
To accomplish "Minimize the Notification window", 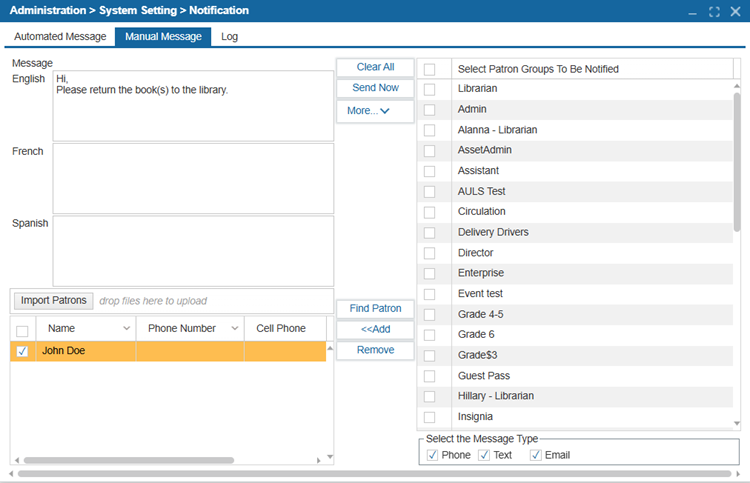I will click(692, 13).
